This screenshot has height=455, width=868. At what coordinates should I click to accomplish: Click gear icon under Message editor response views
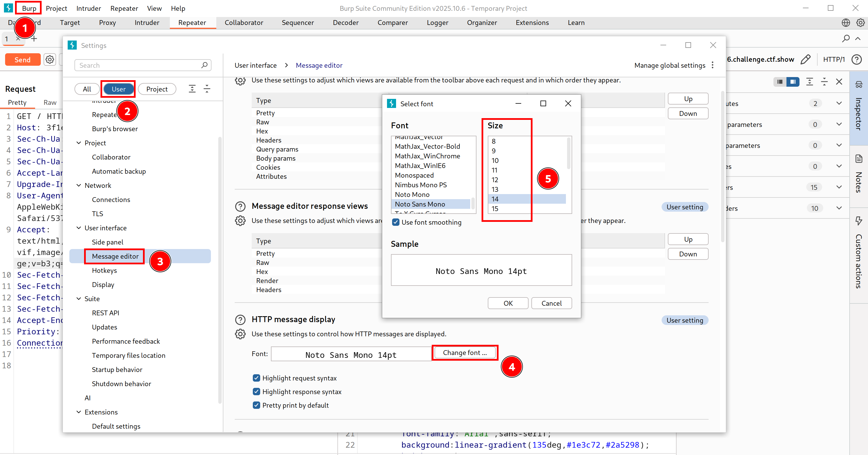(x=240, y=221)
